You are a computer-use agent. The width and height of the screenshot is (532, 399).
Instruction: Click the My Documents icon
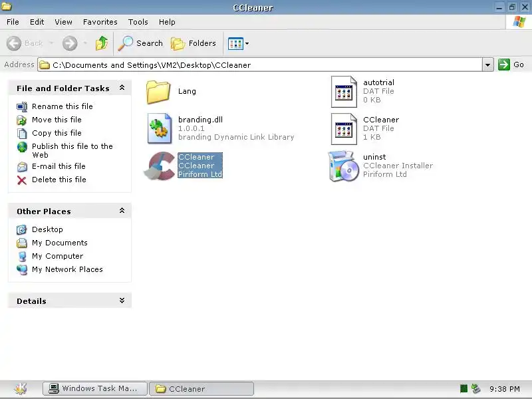click(x=22, y=243)
